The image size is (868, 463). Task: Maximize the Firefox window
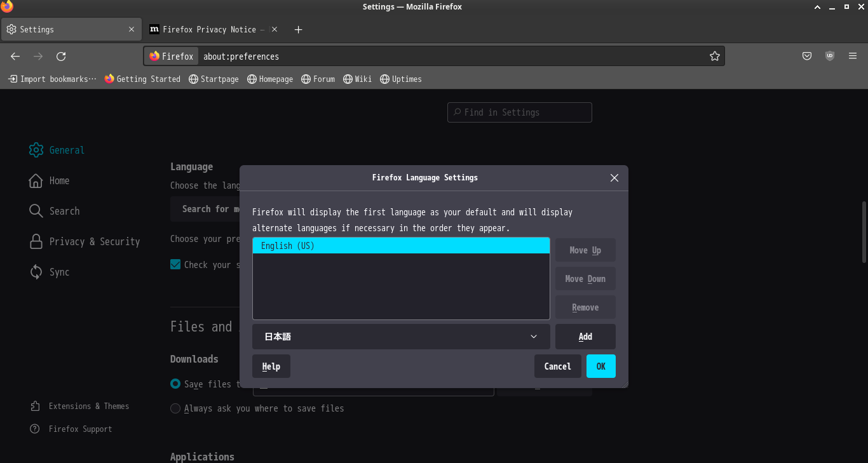click(846, 6)
